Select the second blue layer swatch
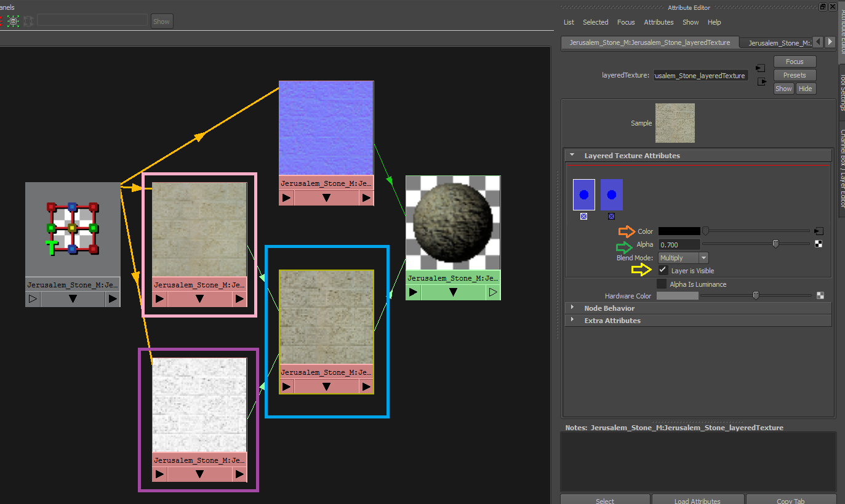This screenshot has height=504, width=845. (x=611, y=195)
